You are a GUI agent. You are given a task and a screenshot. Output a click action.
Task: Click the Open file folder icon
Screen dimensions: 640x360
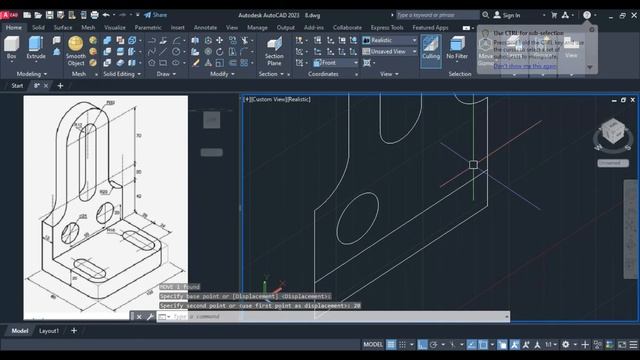[x=38, y=15]
